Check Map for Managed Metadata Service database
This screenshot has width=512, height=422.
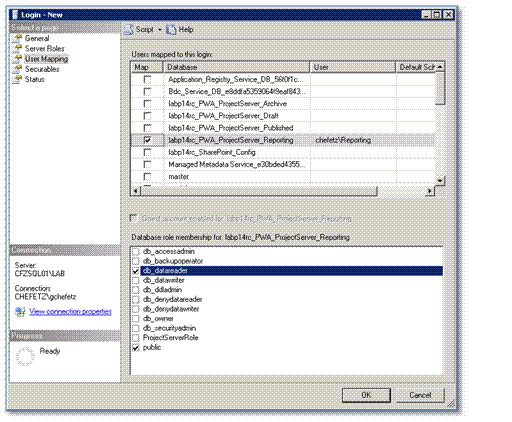(147, 164)
